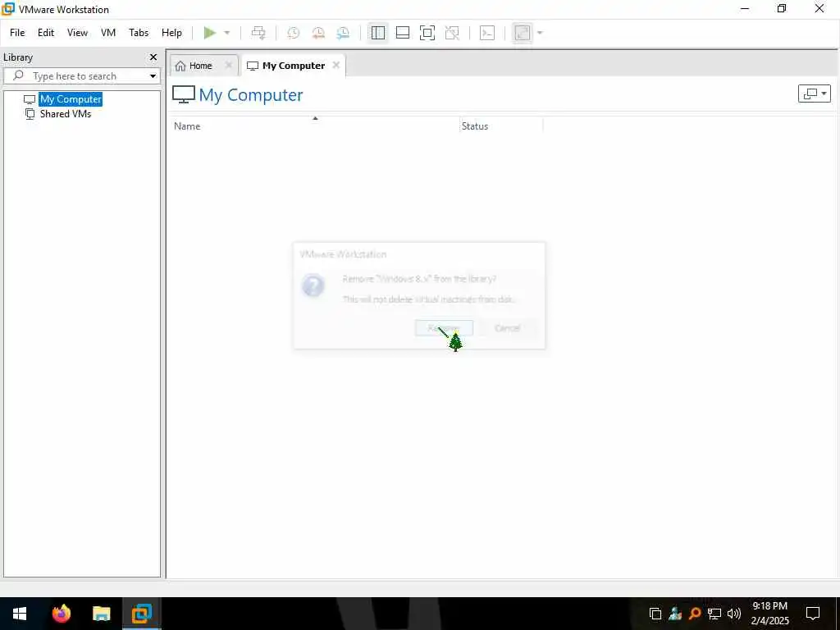Screen dimensions: 840x630
Task: Open the volume control tray icon
Action: coord(733,614)
